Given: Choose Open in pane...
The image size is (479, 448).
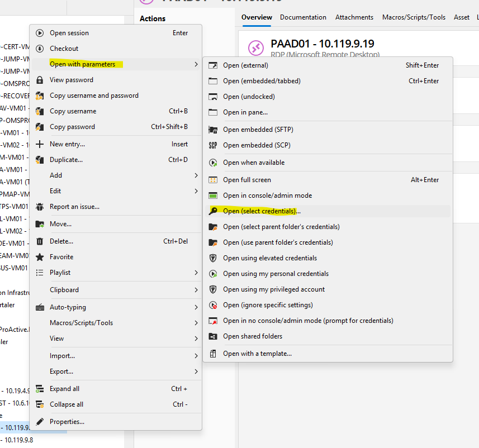Looking at the screenshot, I should point(328,112).
